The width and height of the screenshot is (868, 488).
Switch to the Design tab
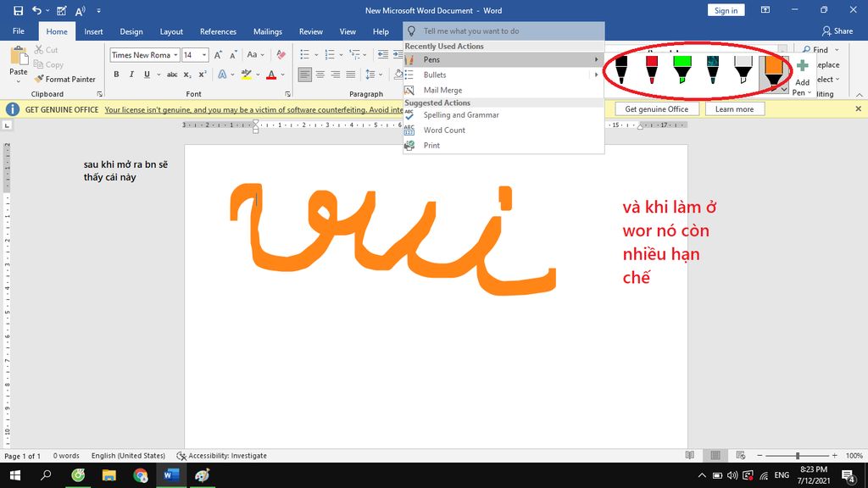coord(131,31)
